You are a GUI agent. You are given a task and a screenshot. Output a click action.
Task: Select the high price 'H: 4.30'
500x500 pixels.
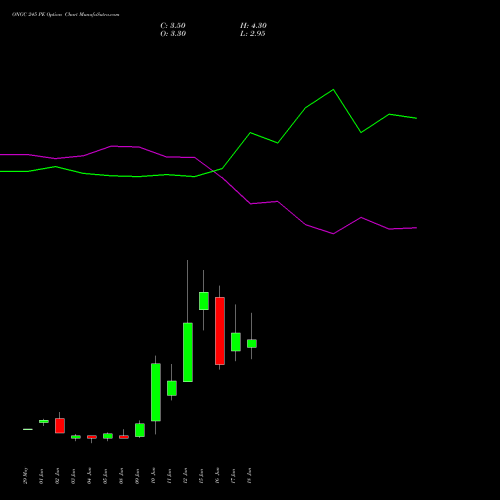[253, 26]
